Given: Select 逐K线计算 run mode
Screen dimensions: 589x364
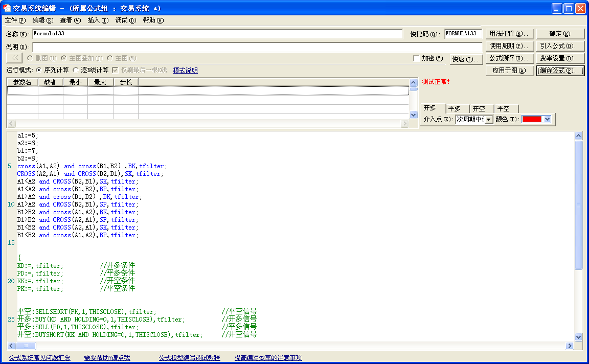Looking at the screenshot, I should pyautogui.click(x=76, y=70).
